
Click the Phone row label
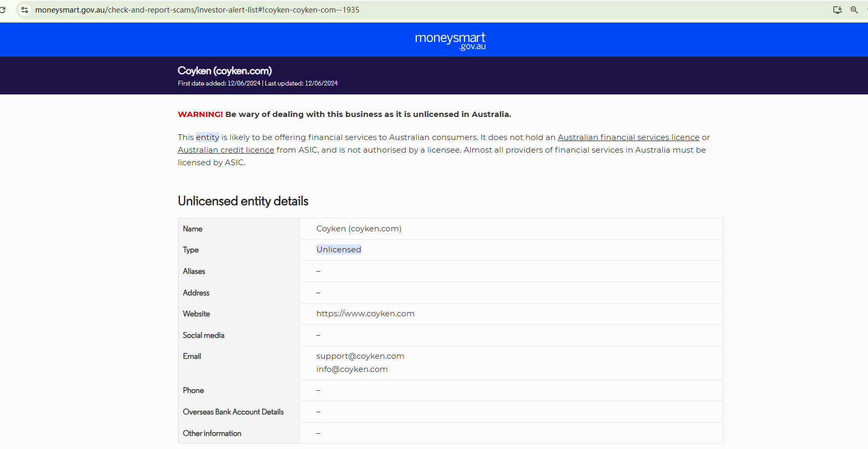(x=194, y=390)
